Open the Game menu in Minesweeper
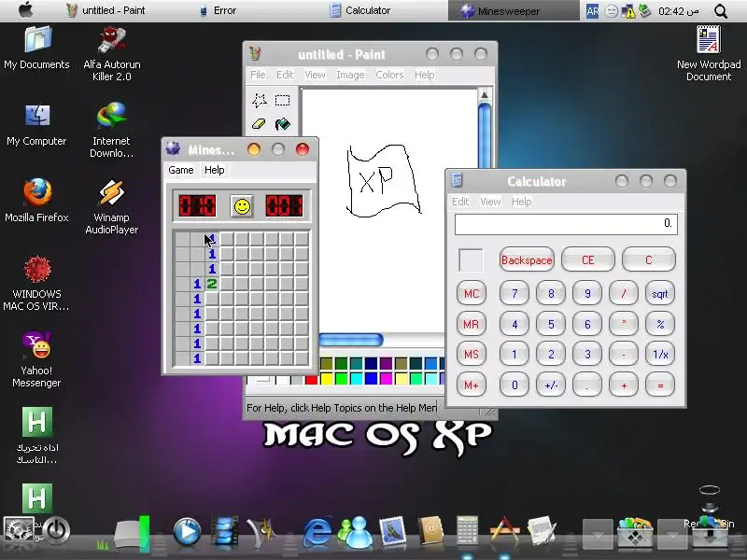 point(181,170)
